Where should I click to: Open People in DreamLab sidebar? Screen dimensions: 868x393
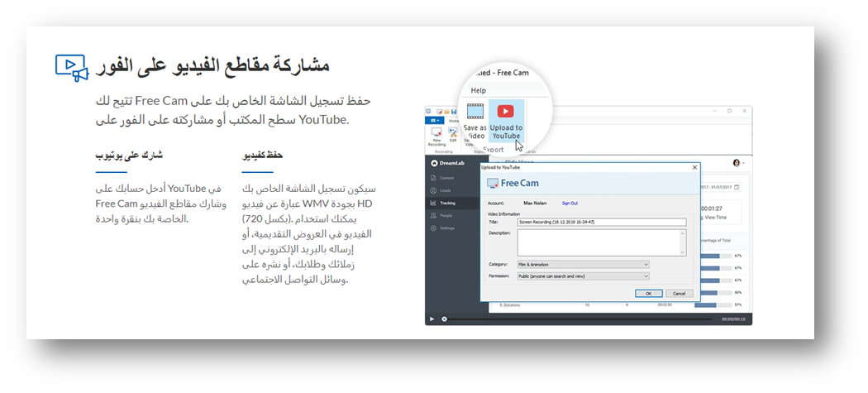[x=441, y=216]
